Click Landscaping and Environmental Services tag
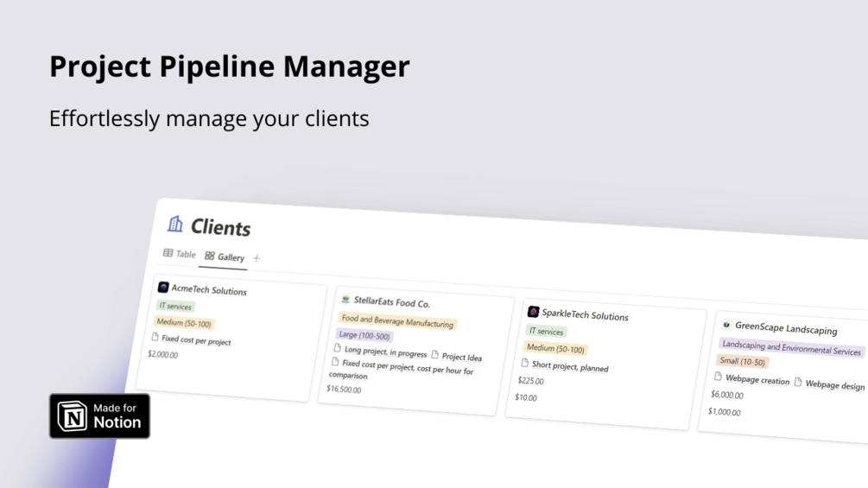The image size is (868, 488). [x=792, y=348]
